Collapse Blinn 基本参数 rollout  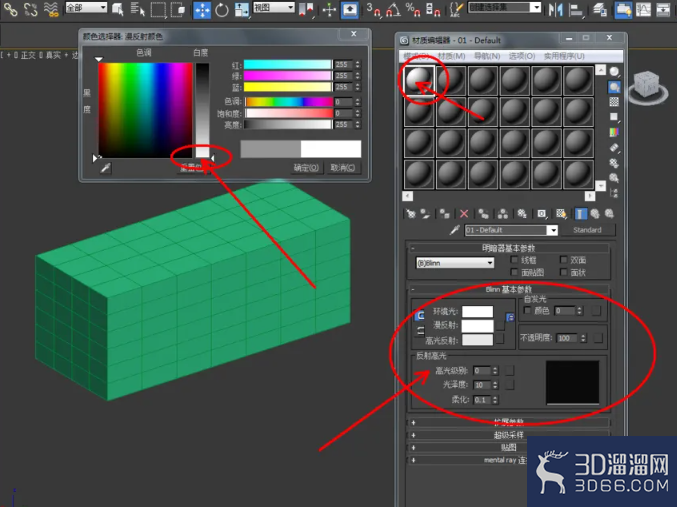pyautogui.click(x=508, y=289)
